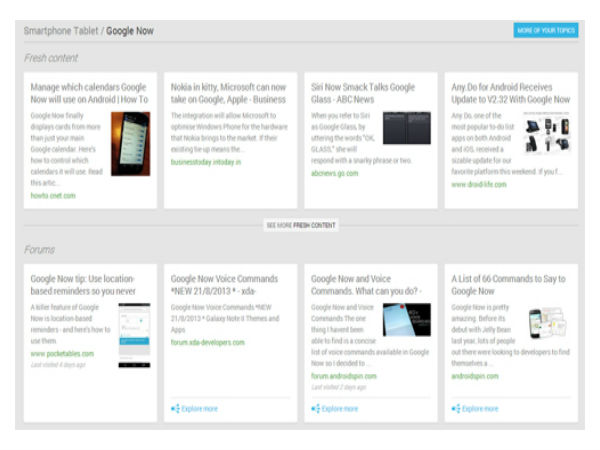This screenshot has height=450, width=600.
Task: Click 'Last visited 2 days ago' text
Action: [338, 387]
